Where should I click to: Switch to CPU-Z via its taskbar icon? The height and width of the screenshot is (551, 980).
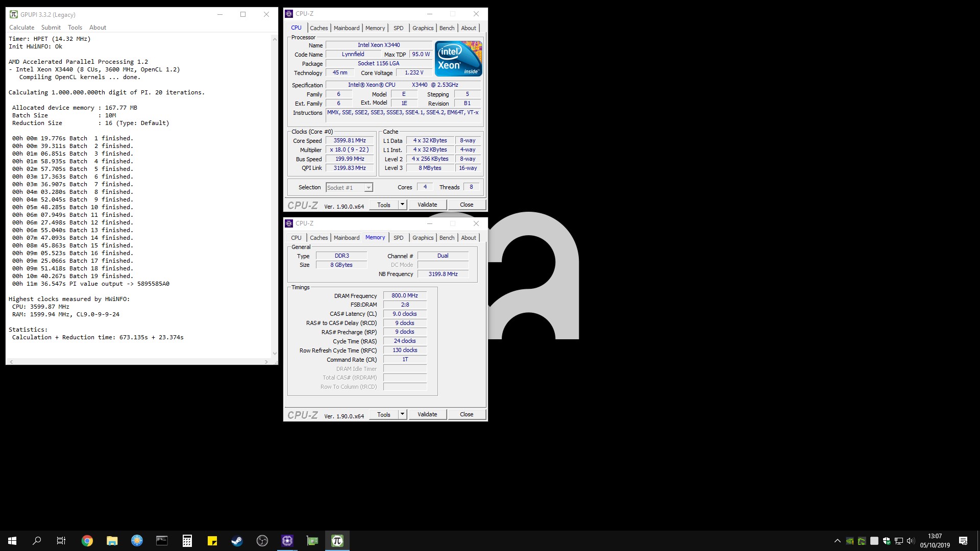(x=287, y=541)
